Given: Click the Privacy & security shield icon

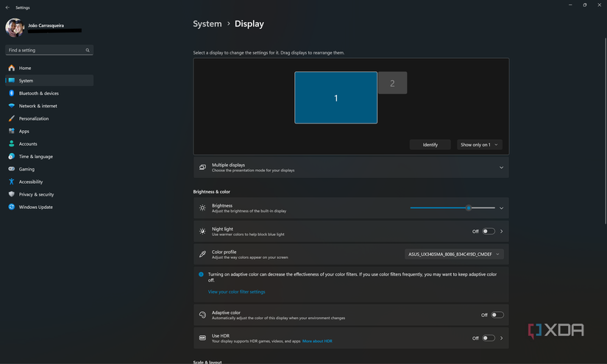Looking at the screenshot, I should [x=11, y=194].
